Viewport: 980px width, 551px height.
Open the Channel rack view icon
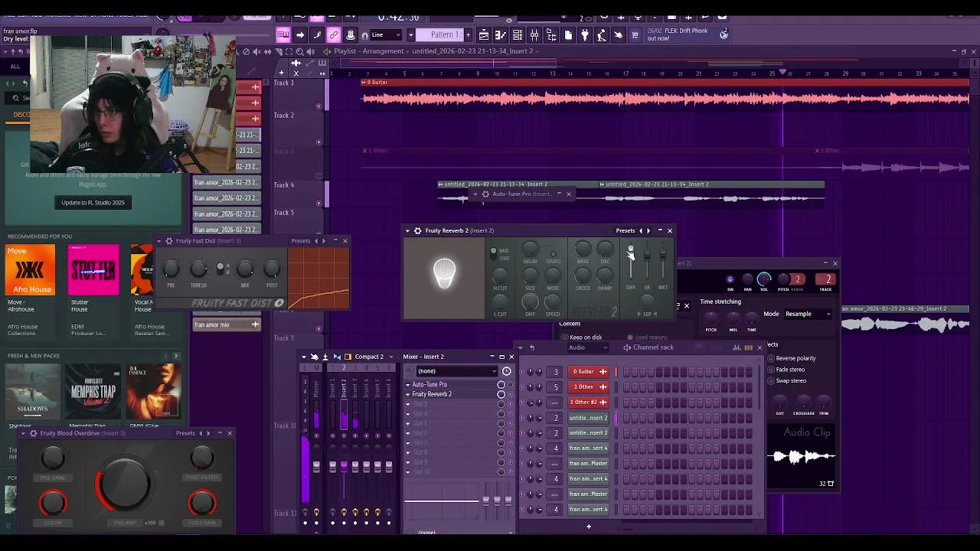[x=518, y=34]
